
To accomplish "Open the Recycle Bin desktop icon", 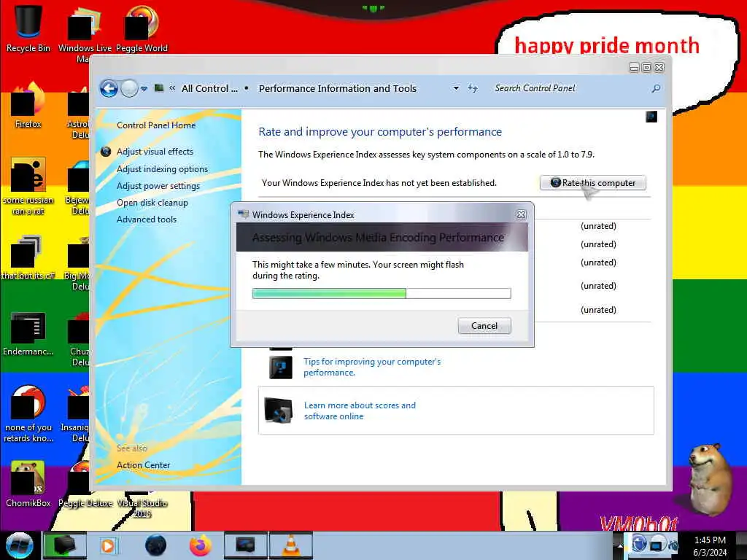I will 28,28.
